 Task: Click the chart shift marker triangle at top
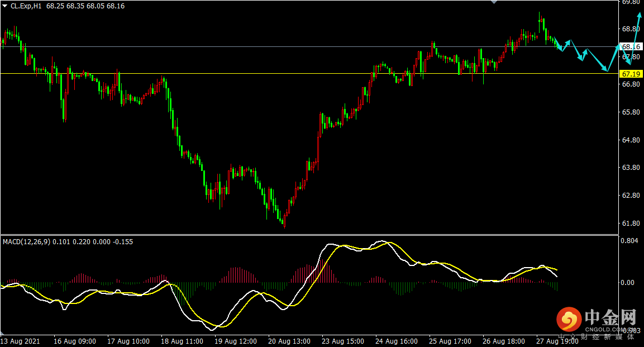494,2
